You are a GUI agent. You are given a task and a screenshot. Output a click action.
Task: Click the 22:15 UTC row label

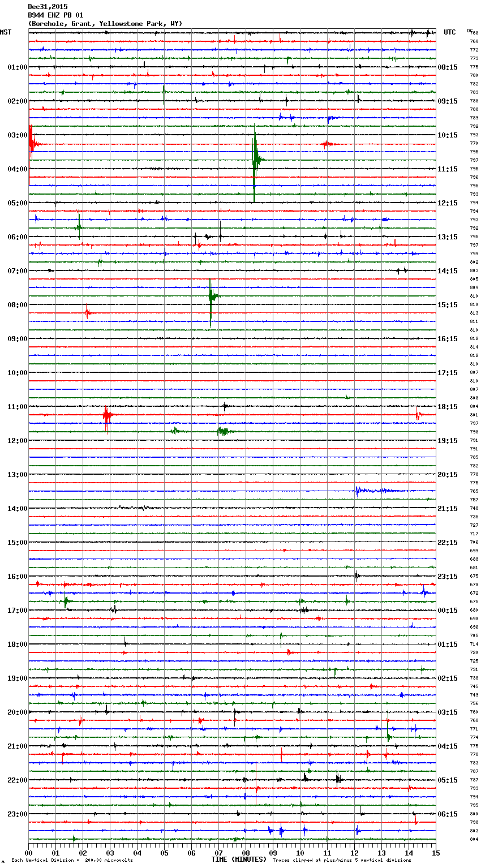[448, 543]
